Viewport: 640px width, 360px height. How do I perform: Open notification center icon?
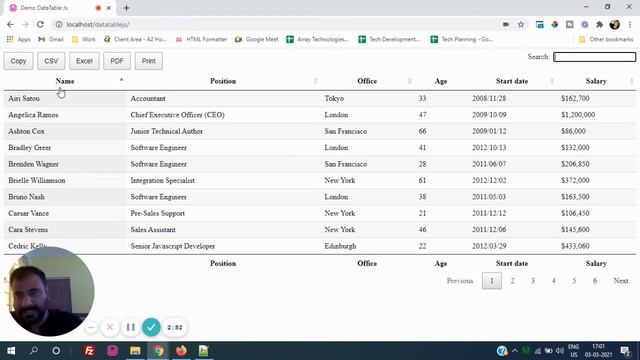[x=625, y=351]
